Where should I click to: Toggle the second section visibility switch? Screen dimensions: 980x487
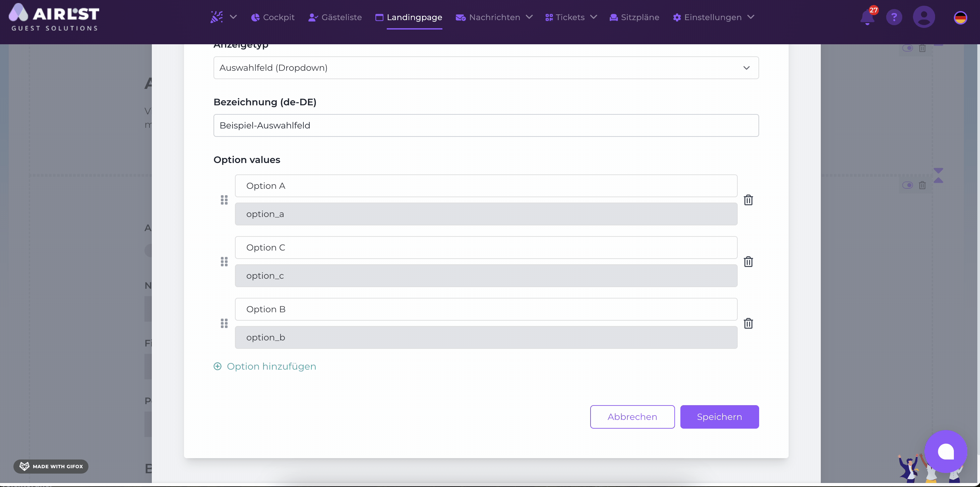[907, 185]
